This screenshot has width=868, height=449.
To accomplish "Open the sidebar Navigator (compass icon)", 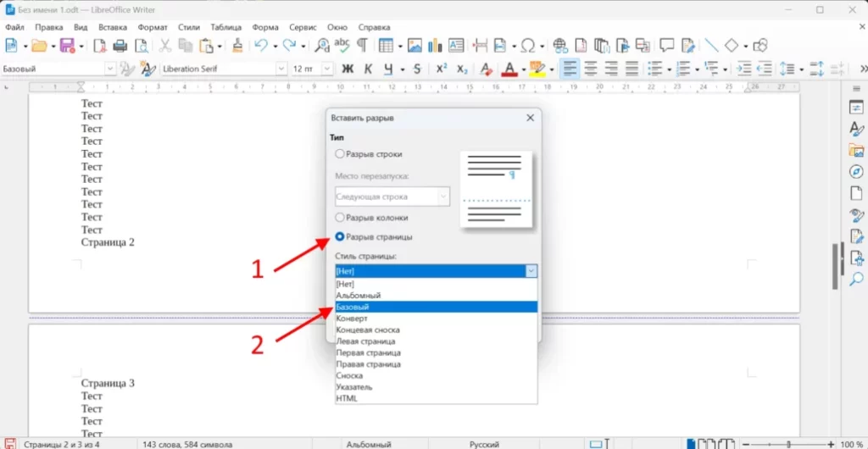I will (x=856, y=172).
